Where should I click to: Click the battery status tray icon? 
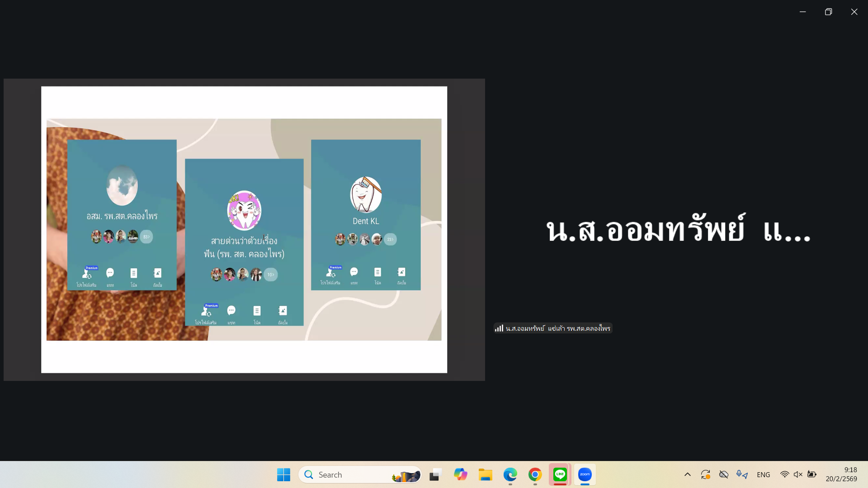[812, 474]
